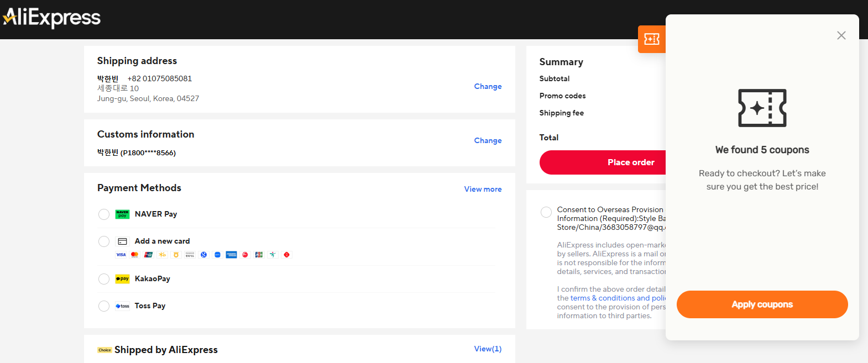Click the 'Shipped by AliExpress' heading
Screen dimensions: 868x363
click(x=166, y=350)
